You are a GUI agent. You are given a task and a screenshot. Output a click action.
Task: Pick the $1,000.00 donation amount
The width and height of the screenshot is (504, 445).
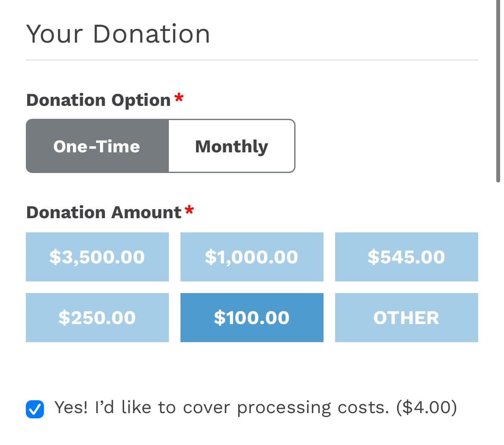point(252,257)
